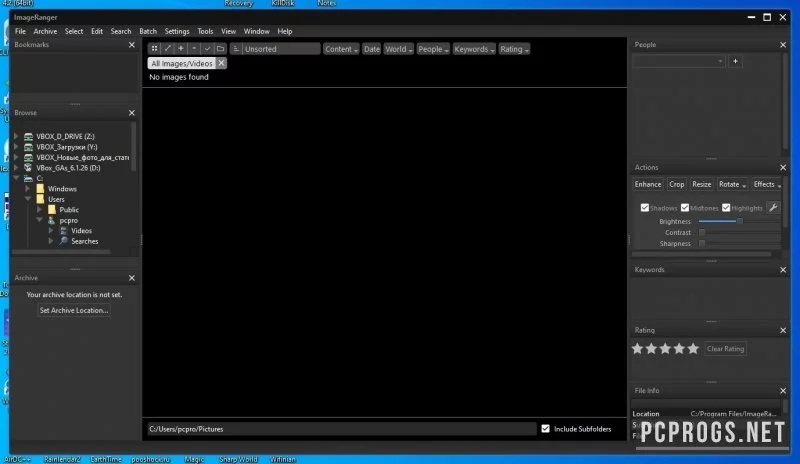The image size is (800, 464).
Task: Click the Date filter button
Action: click(371, 49)
